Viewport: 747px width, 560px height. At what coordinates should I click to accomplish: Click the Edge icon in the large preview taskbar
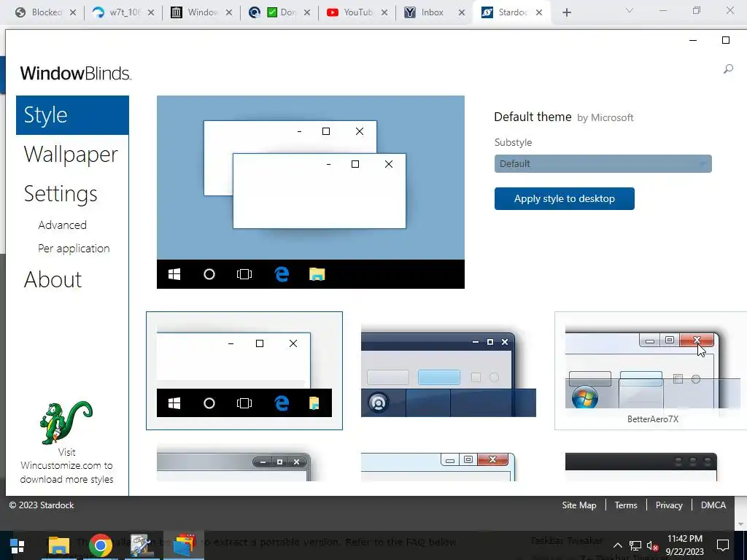(282, 274)
